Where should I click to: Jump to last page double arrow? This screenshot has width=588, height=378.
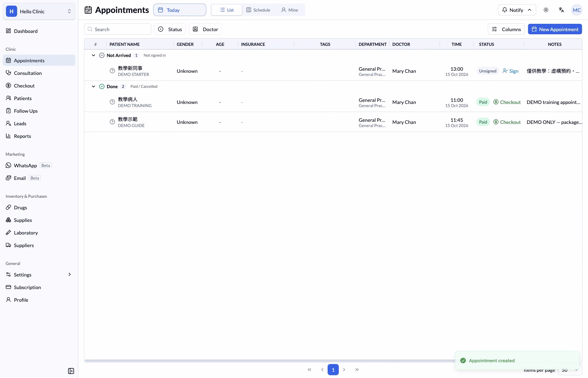click(357, 370)
